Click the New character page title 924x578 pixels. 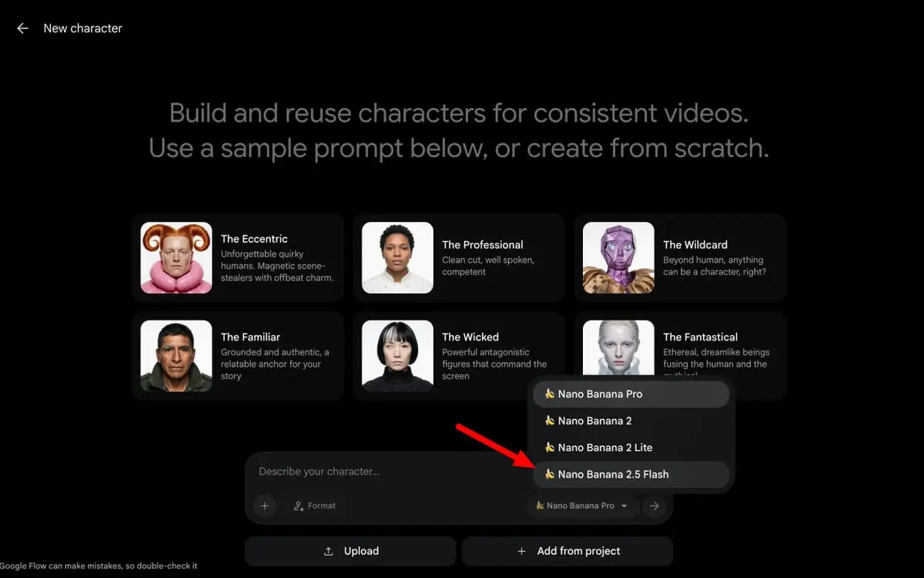point(82,29)
